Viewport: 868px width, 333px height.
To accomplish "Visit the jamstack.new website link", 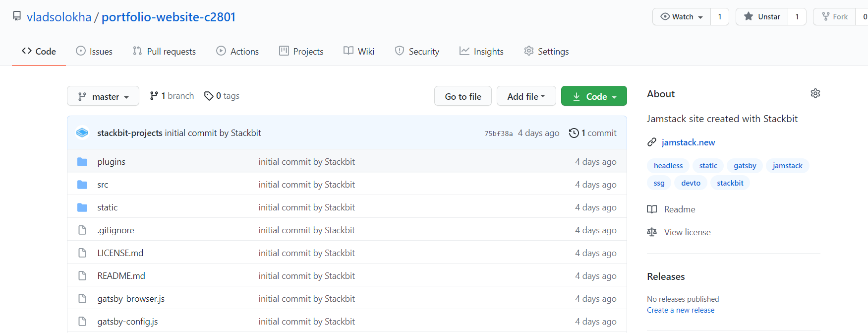I will point(688,142).
